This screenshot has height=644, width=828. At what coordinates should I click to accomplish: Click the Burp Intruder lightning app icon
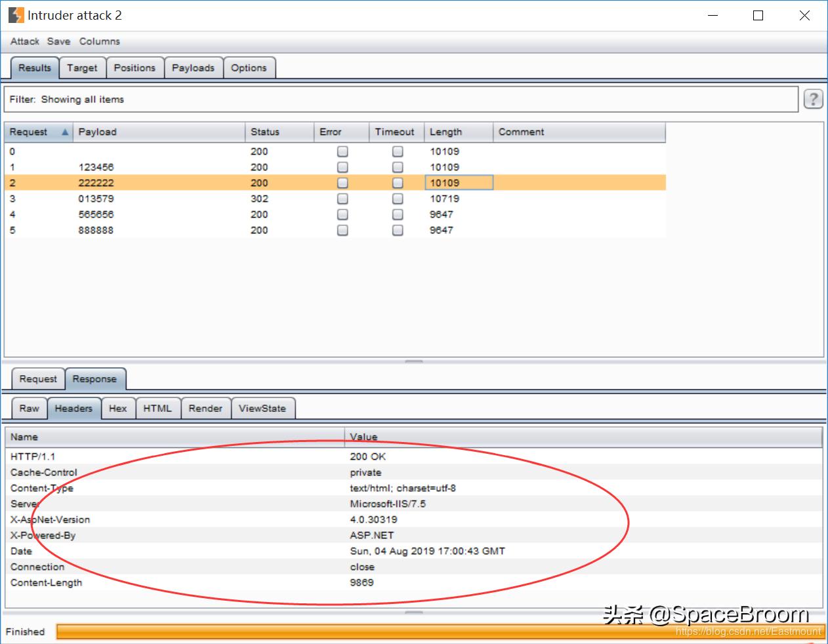click(x=16, y=15)
